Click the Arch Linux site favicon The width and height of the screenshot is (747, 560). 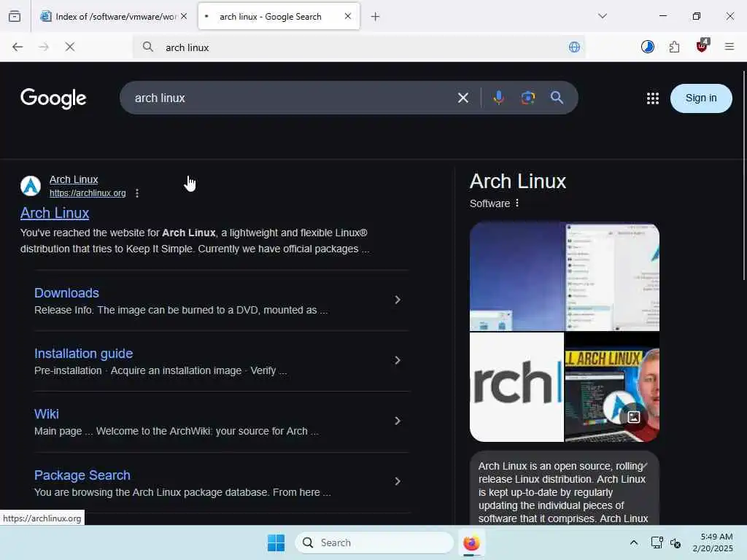tap(31, 186)
